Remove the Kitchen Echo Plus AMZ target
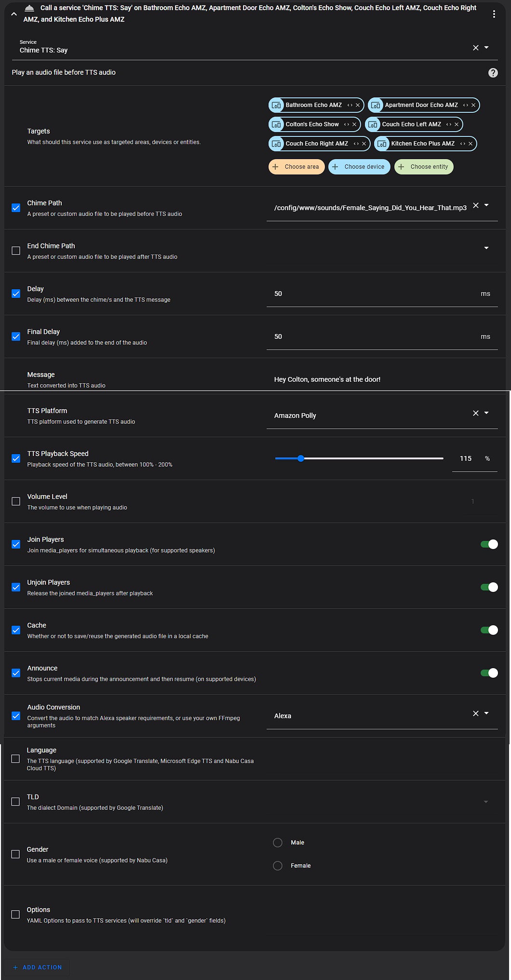Screen dimensions: 511x980 pyautogui.click(x=471, y=144)
